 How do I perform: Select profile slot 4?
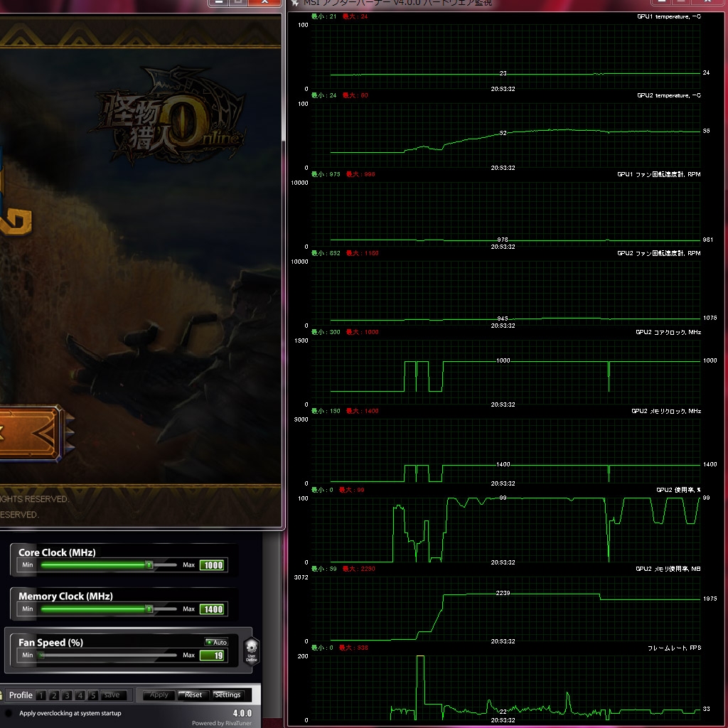[80, 695]
